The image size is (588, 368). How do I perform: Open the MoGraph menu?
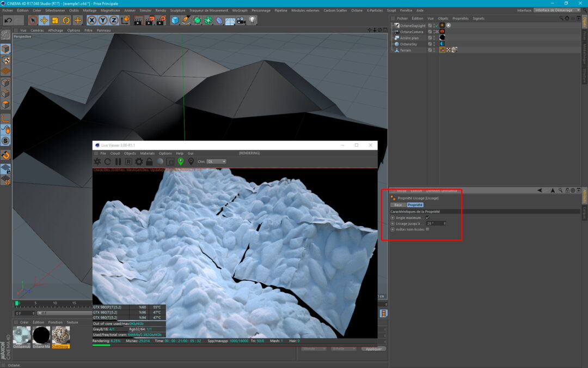coord(240,10)
